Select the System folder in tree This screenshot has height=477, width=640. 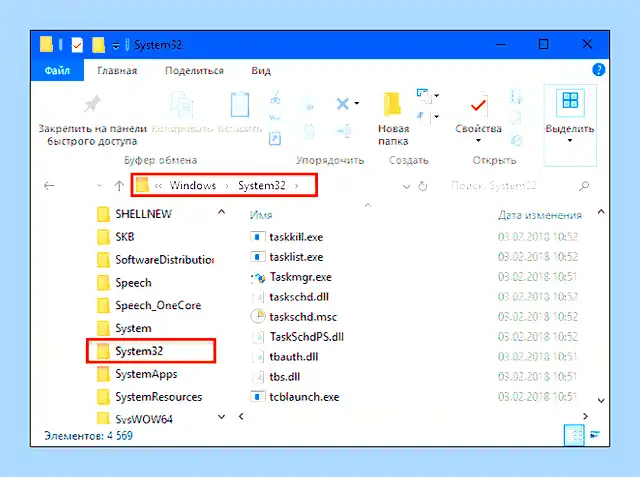pyautogui.click(x=124, y=328)
